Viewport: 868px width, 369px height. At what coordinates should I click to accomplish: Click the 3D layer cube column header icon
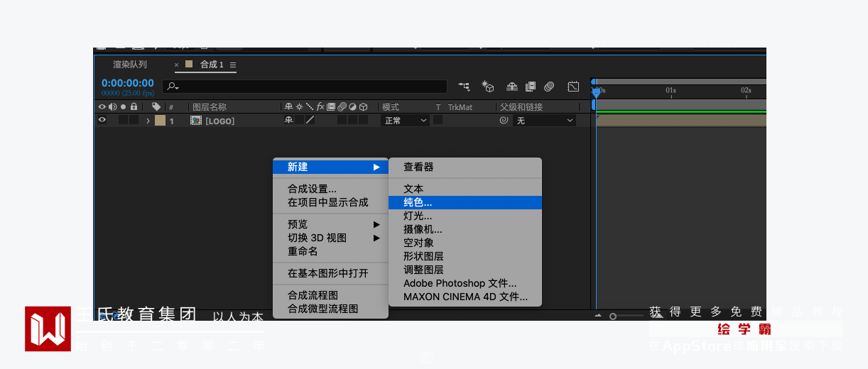[x=363, y=107]
